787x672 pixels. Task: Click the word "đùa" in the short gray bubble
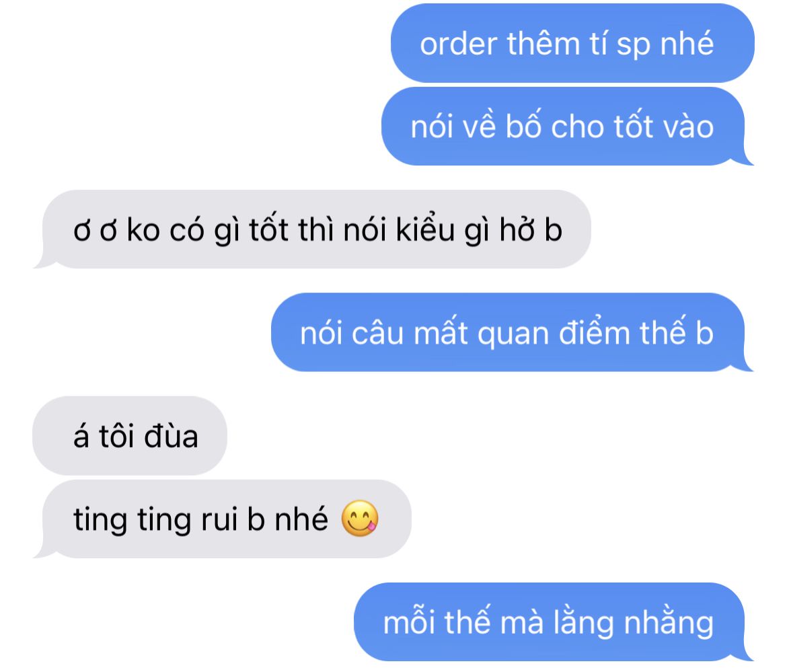tap(171, 436)
